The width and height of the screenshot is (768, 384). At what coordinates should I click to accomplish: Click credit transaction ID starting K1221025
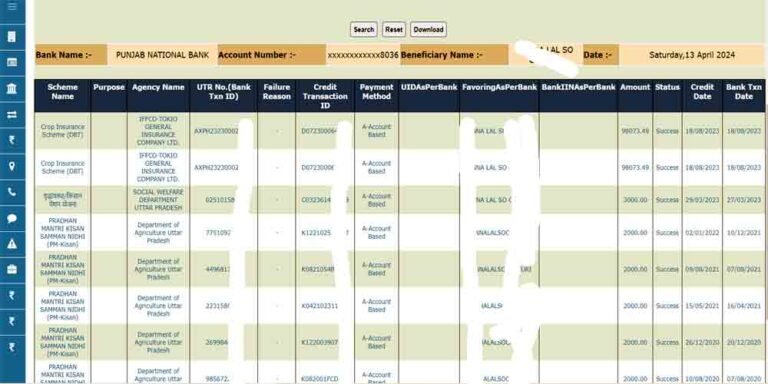pos(316,233)
